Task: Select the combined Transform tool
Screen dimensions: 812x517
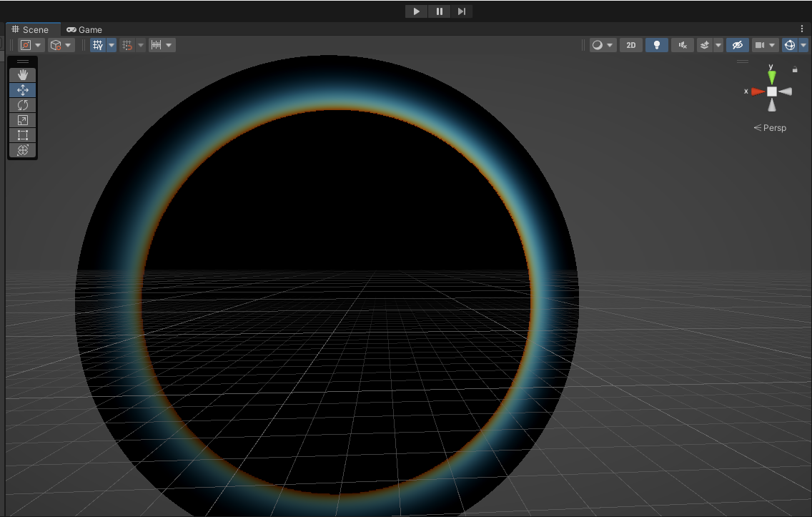Action: coord(22,150)
